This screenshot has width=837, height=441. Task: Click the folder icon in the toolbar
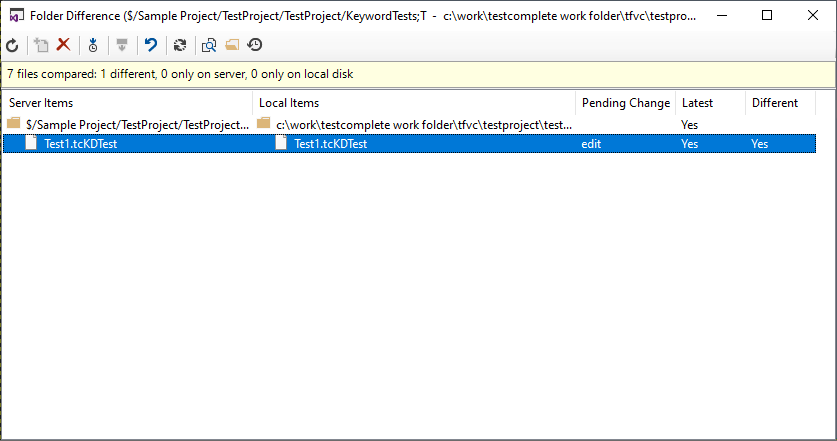coord(232,45)
